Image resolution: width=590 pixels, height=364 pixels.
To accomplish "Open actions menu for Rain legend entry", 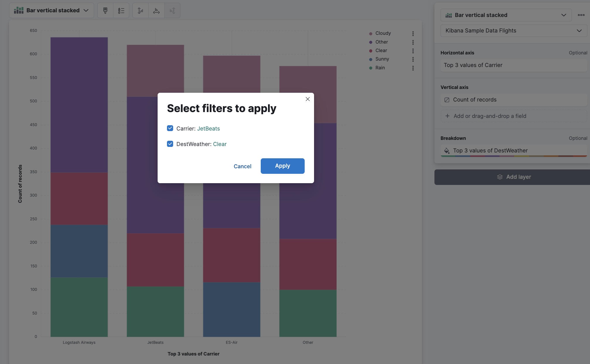I will click(x=413, y=68).
